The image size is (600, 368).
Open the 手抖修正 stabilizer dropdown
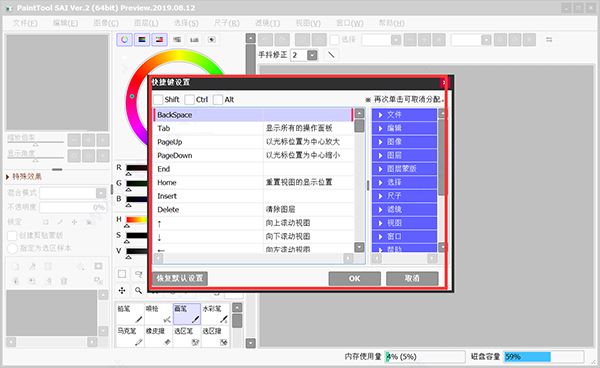(x=312, y=55)
